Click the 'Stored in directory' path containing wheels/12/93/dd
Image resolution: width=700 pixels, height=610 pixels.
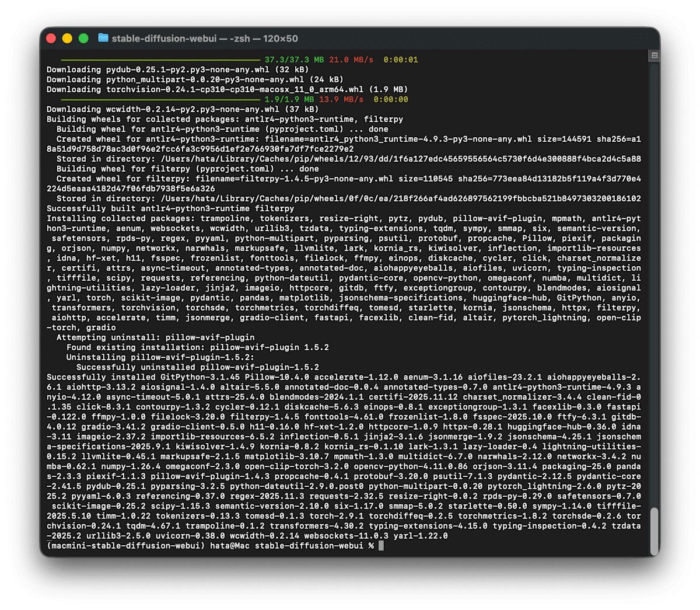(x=349, y=159)
